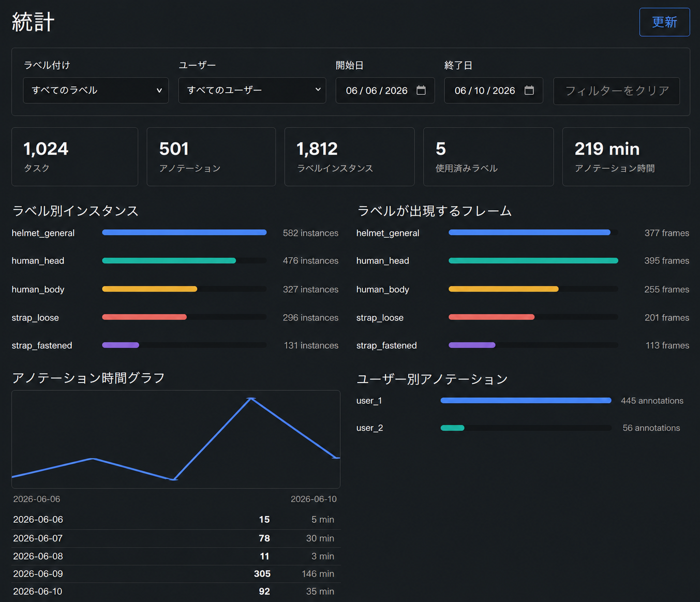This screenshot has width=700, height=602.
Task: Click the user_1 label
Action: (x=369, y=401)
